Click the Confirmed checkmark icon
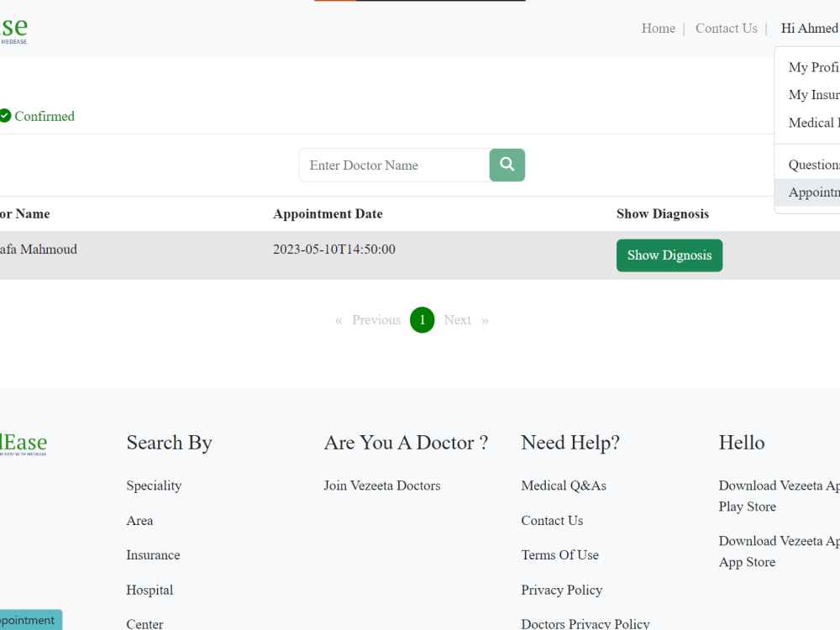Viewport: 840px width, 630px height. 5,116
